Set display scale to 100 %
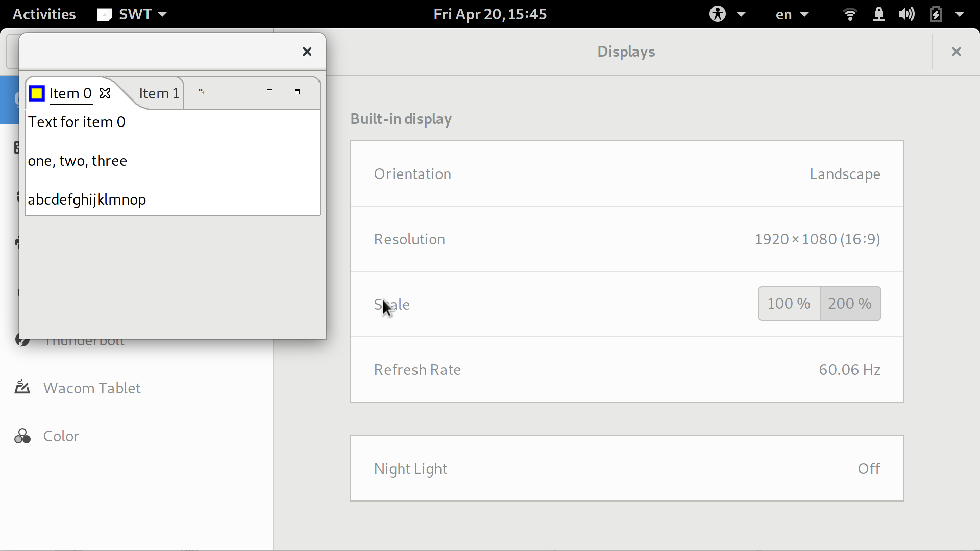Image resolution: width=980 pixels, height=551 pixels. tap(789, 304)
